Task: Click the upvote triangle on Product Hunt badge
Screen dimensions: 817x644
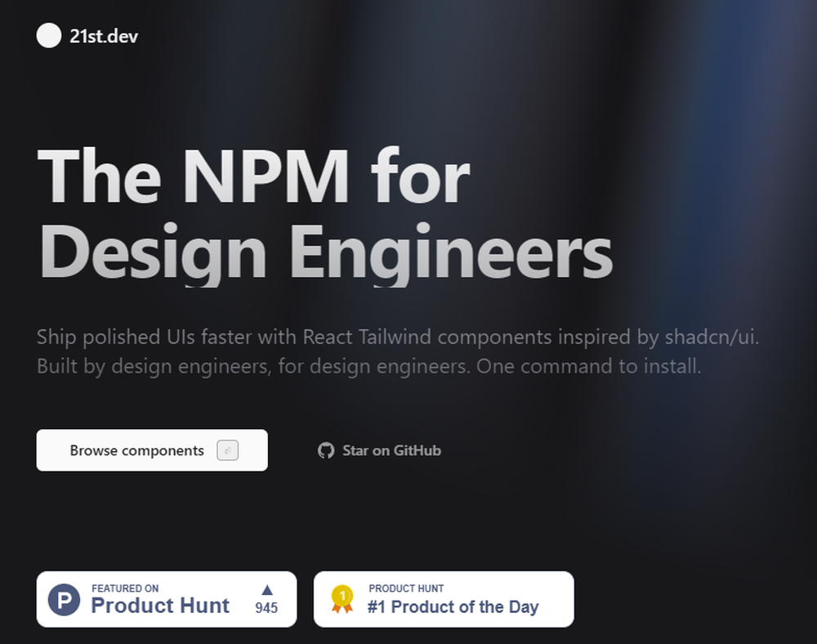Action: point(266,589)
